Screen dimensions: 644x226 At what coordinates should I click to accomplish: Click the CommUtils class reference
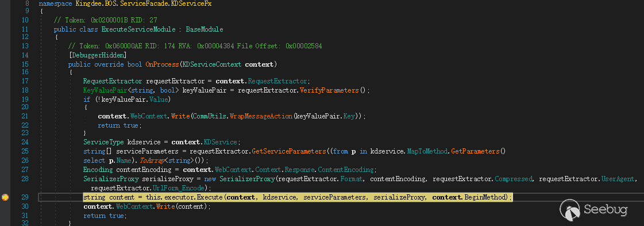[210, 116]
